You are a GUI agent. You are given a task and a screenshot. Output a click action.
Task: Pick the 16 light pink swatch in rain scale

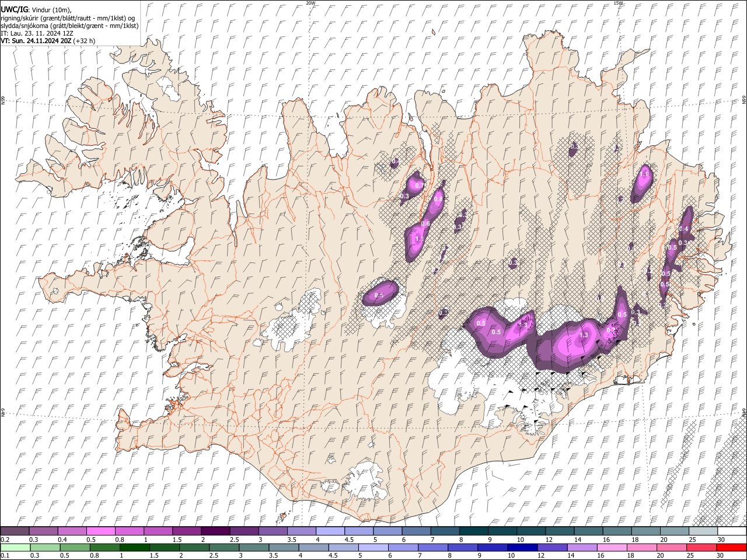612,547
